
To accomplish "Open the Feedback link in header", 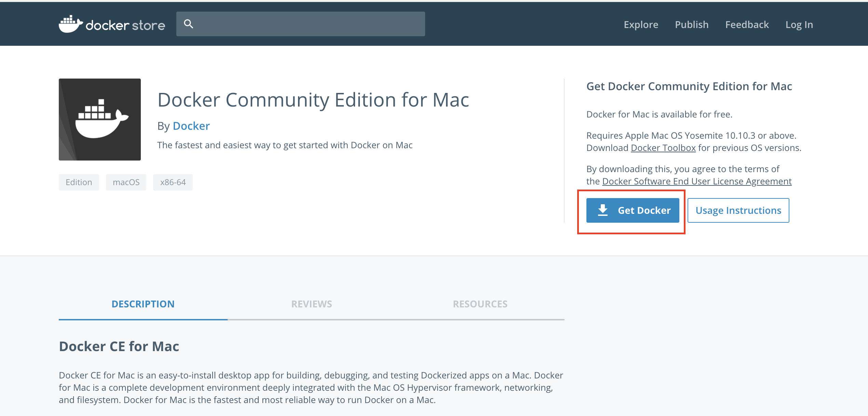I will pyautogui.click(x=747, y=25).
